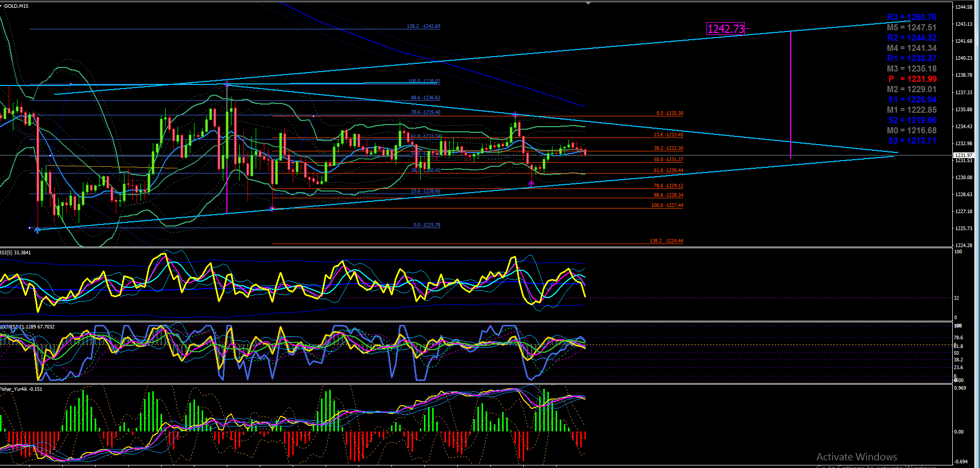Viewport: 980px width, 468px height.
Task: Select the R2 = 1244.32 pivot label
Action: coord(912,38)
